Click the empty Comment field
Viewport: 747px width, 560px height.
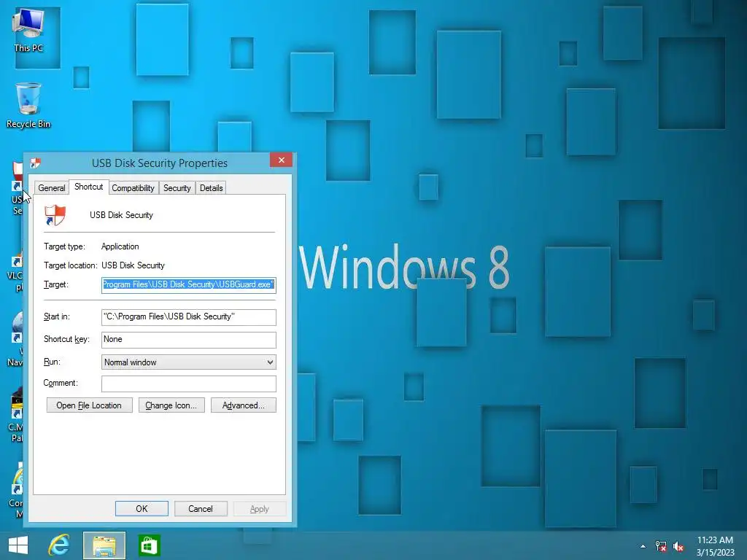(189, 384)
